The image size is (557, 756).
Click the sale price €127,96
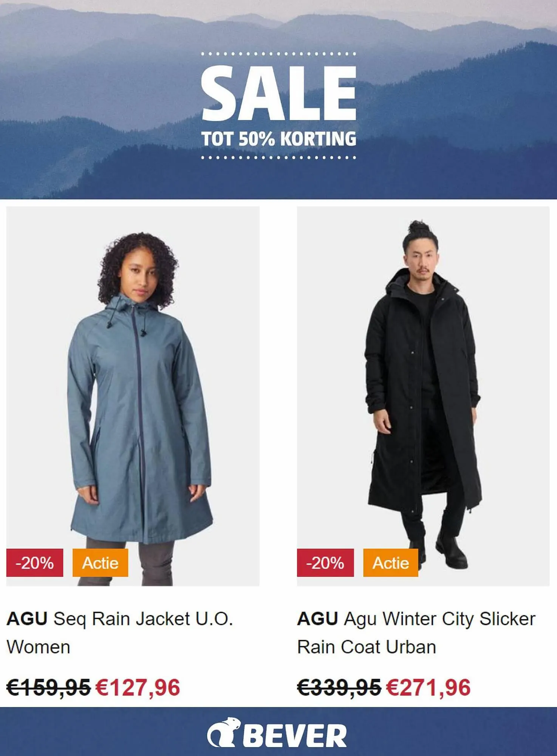point(138,687)
